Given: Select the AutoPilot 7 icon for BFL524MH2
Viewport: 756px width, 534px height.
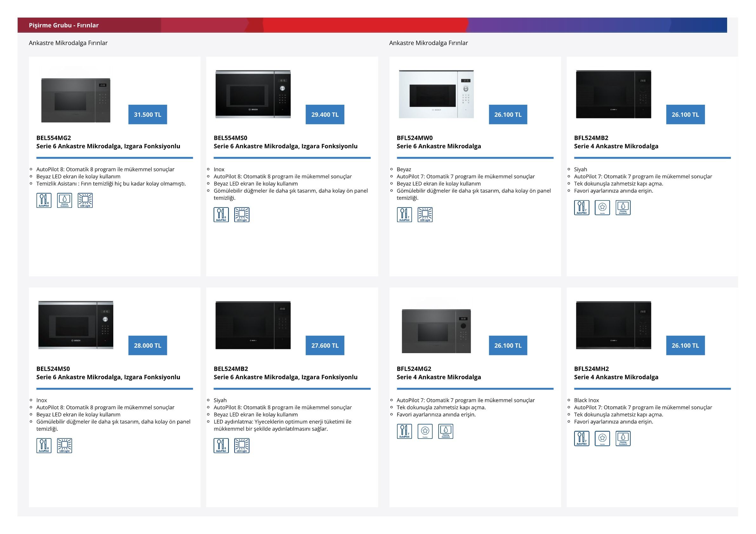Looking at the screenshot, I should 582,438.
